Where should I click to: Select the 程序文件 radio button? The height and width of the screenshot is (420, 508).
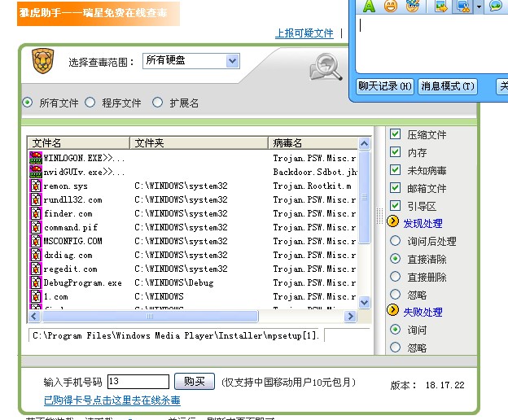90,103
